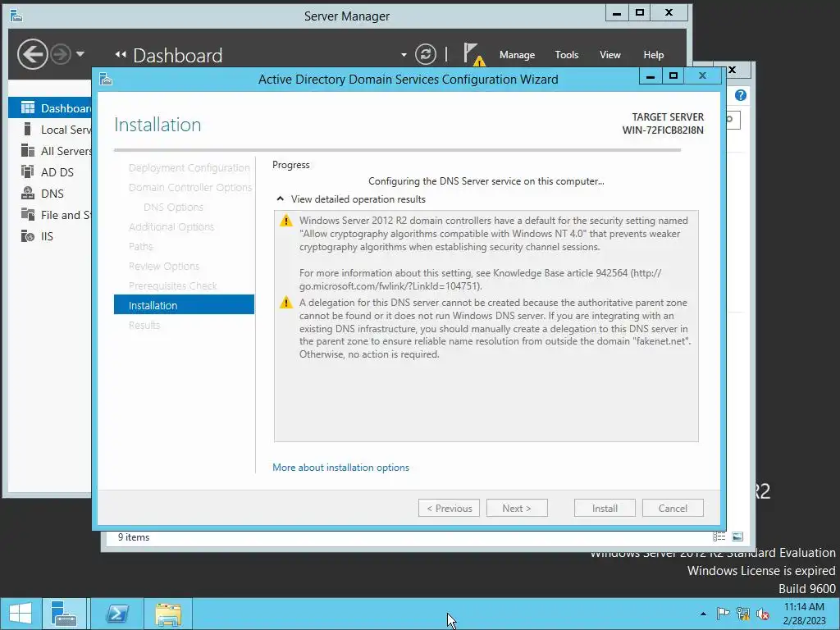
Task: Click the cryptography warning icon
Action: coord(286,220)
